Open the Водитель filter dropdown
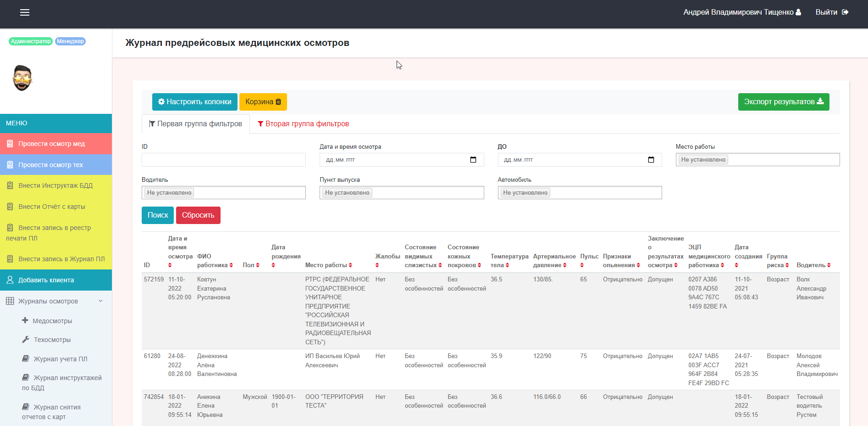Viewport: 868px width, 426px height. (224, 193)
